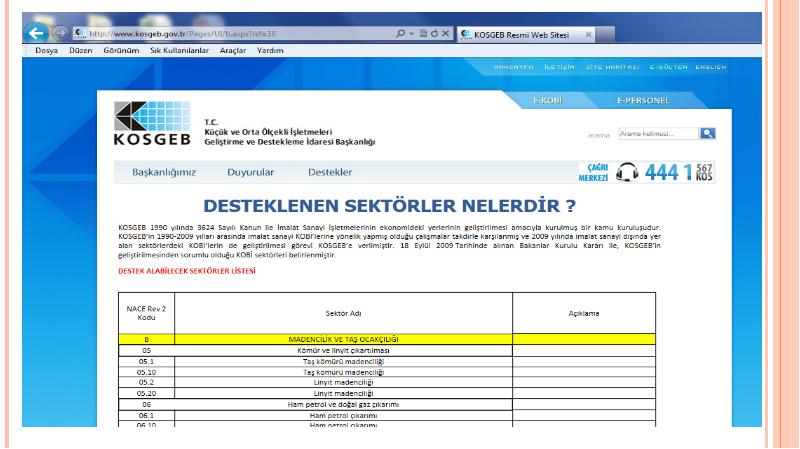Click the Sektör Adı column header
The height and width of the screenshot is (449, 800).
click(x=343, y=313)
